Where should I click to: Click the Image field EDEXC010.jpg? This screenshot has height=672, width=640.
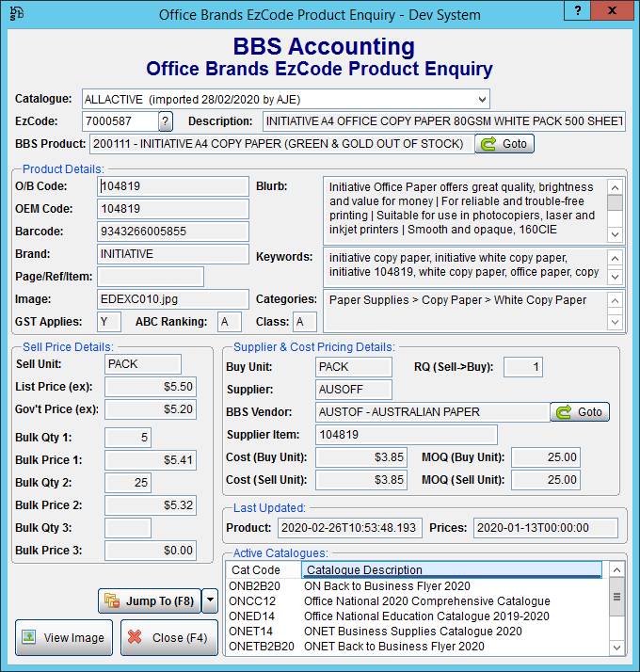(173, 299)
